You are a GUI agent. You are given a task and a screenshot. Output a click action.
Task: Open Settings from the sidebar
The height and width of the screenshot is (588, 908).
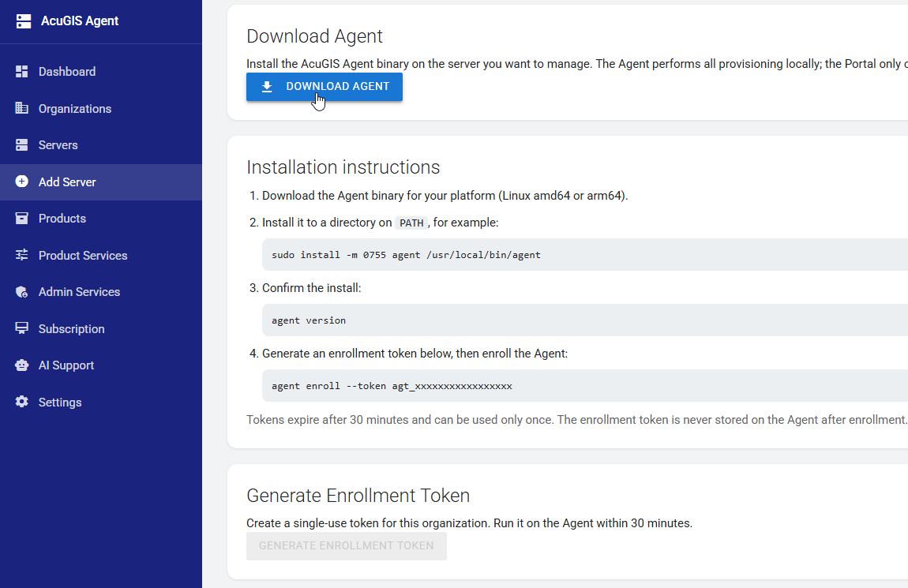[101, 403]
